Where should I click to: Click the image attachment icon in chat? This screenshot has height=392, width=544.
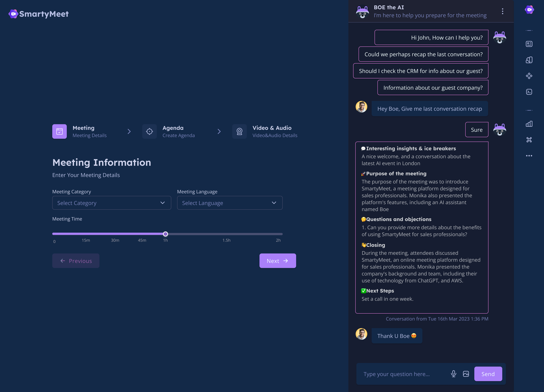pos(466,374)
